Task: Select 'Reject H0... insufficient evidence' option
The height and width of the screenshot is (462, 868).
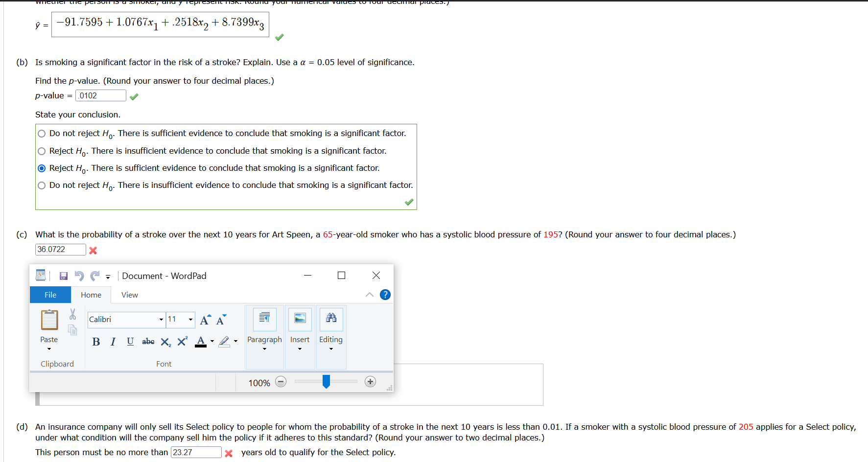Action: pyautogui.click(x=42, y=151)
